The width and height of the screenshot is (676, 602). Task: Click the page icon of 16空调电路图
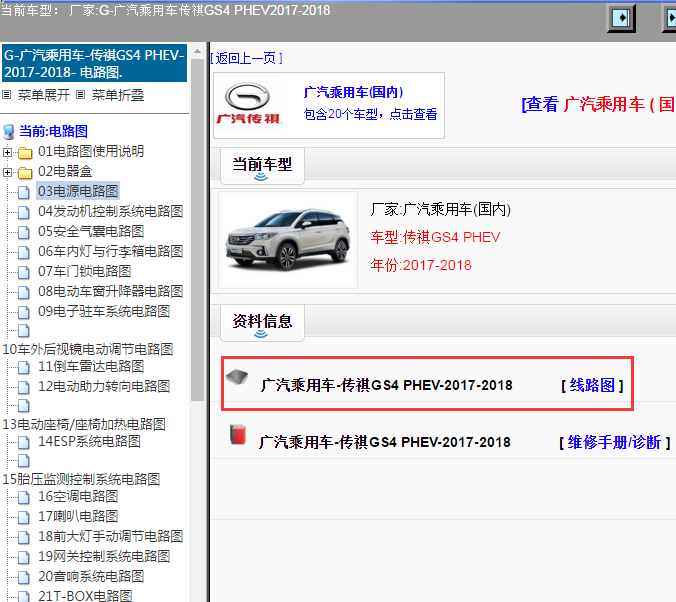pos(24,497)
